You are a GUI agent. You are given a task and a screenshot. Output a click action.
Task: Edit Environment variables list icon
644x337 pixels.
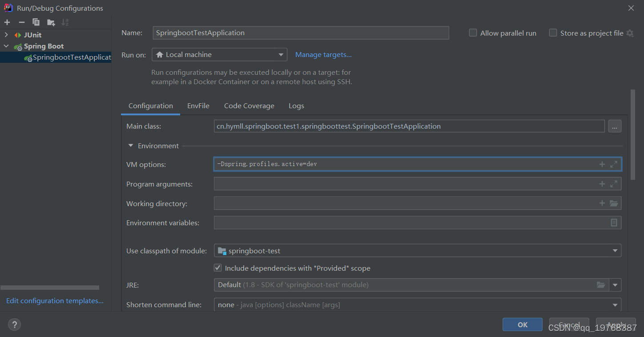coord(614,223)
